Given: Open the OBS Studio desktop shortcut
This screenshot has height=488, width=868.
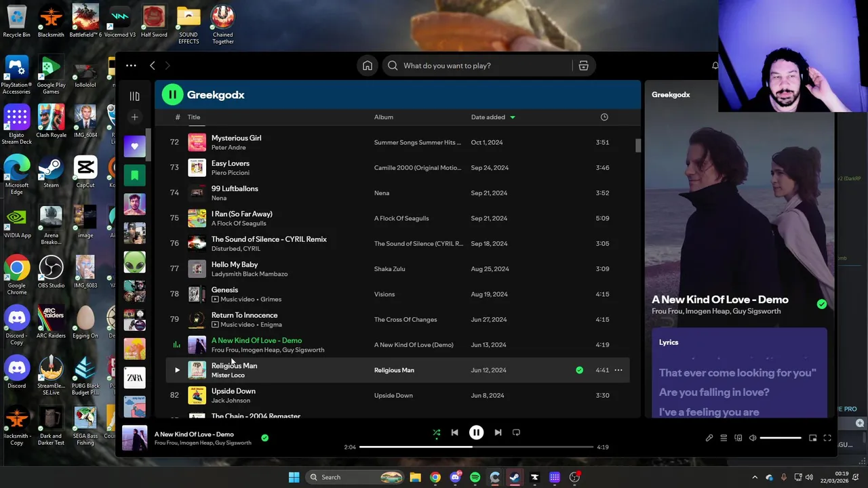Looking at the screenshot, I should pyautogui.click(x=51, y=272).
